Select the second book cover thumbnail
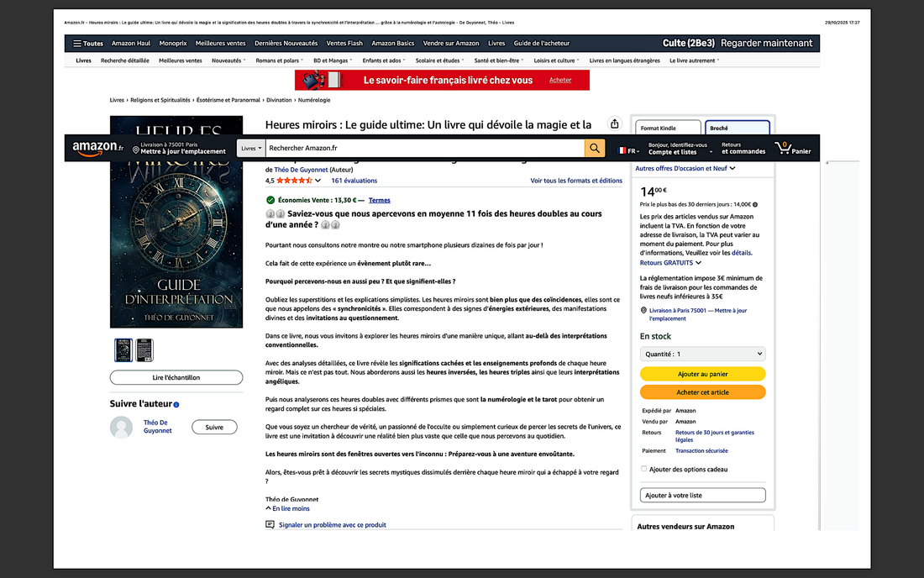The image size is (924, 578). (144, 349)
